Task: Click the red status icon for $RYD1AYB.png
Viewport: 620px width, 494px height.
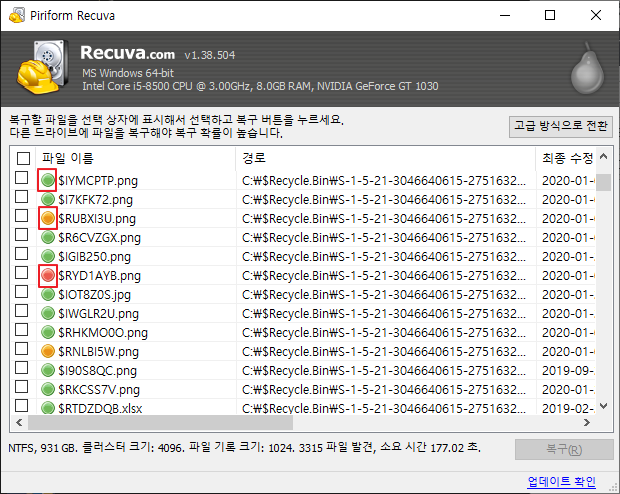Action: (x=47, y=275)
